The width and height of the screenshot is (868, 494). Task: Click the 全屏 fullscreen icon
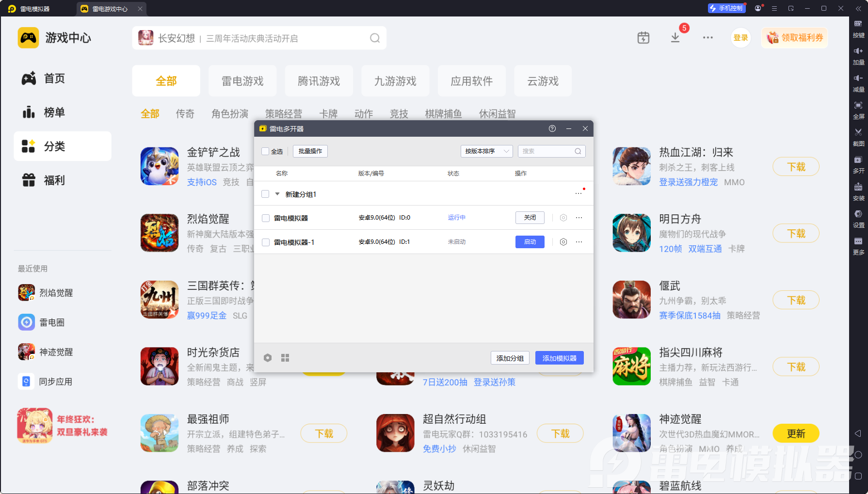click(x=858, y=111)
